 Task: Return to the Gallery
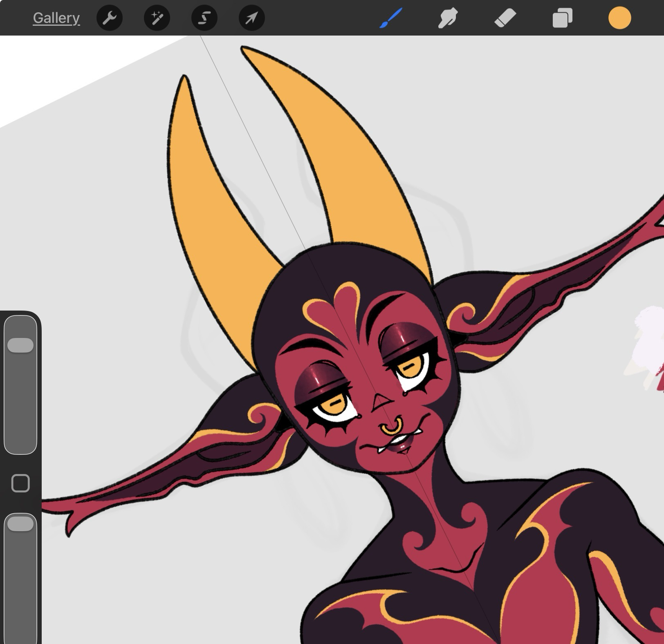[56, 18]
